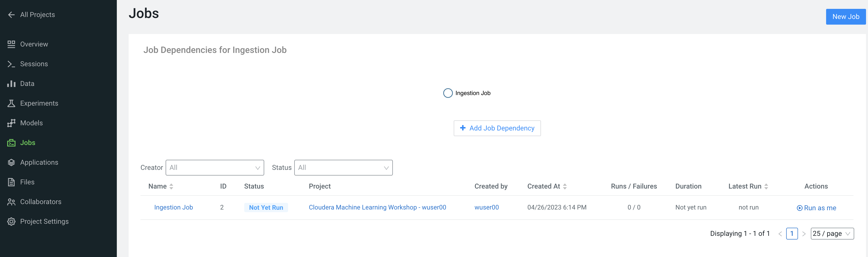The image size is (868, 257).
Task: Open the Ingestion Job link in table
Action: [174, 208]
